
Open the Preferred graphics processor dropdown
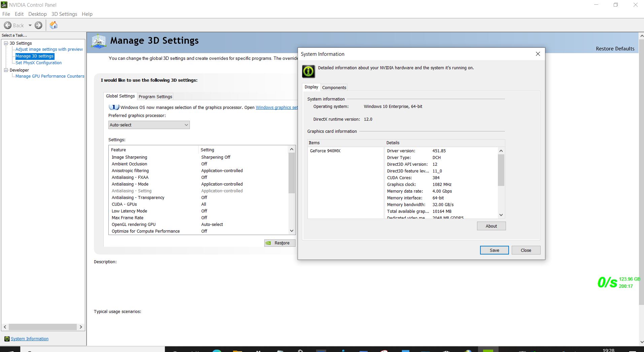point(149,125)
